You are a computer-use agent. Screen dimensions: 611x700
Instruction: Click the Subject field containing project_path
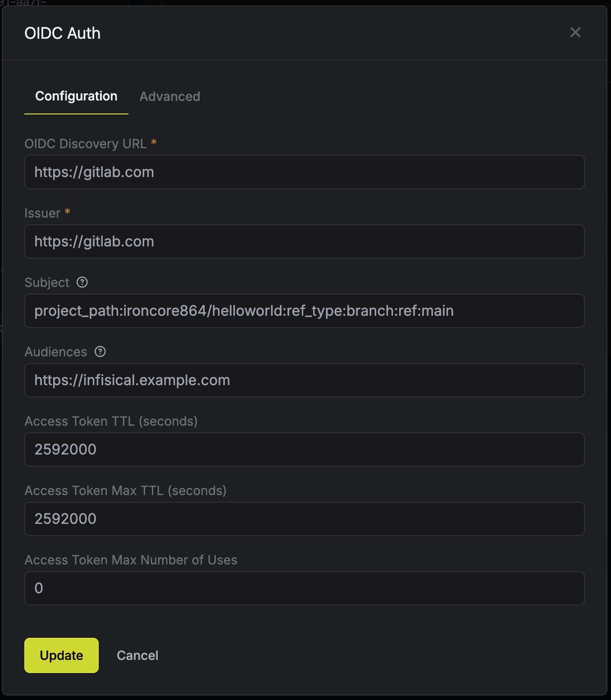click(304, 311)
